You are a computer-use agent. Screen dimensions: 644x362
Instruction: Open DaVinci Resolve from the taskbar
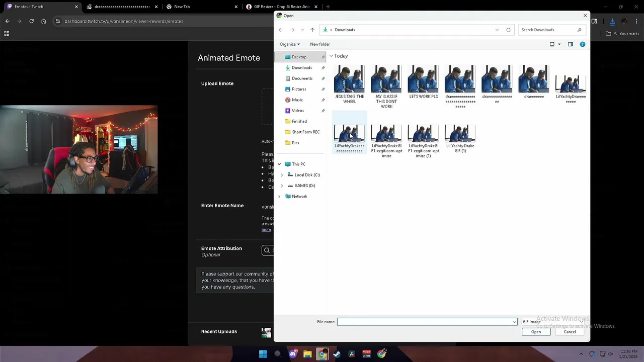pyautogui.click(x=352, y=354)
